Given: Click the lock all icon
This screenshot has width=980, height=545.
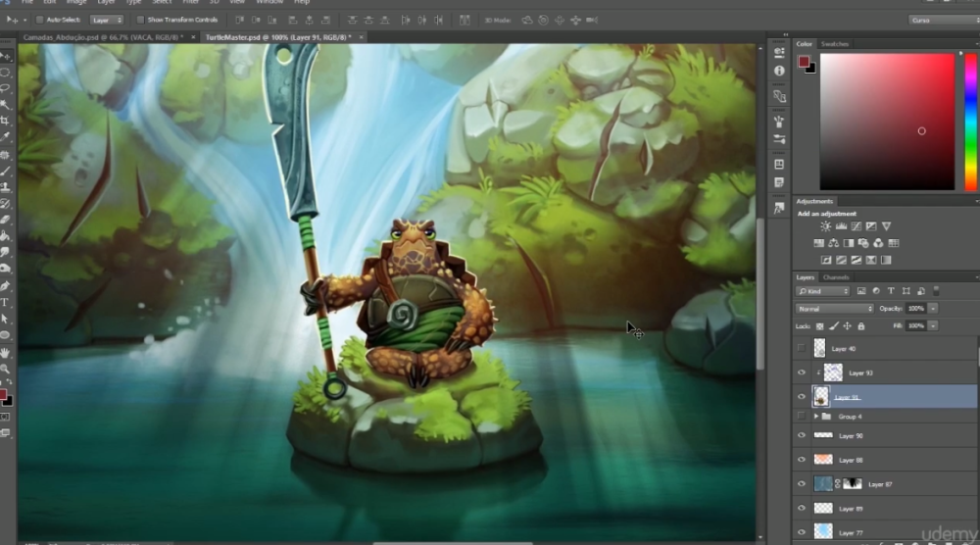Looking at the screenshot, I should [x=861, y=326].
